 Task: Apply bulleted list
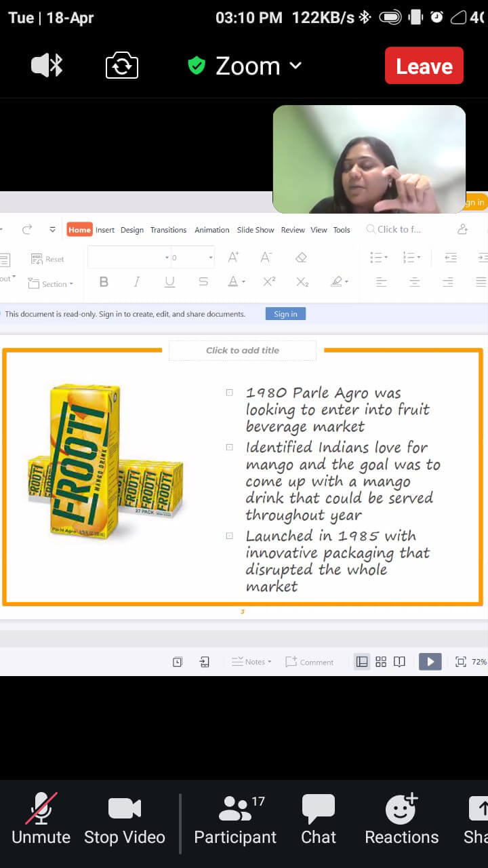pyautogui.click(x=375, y=258)
